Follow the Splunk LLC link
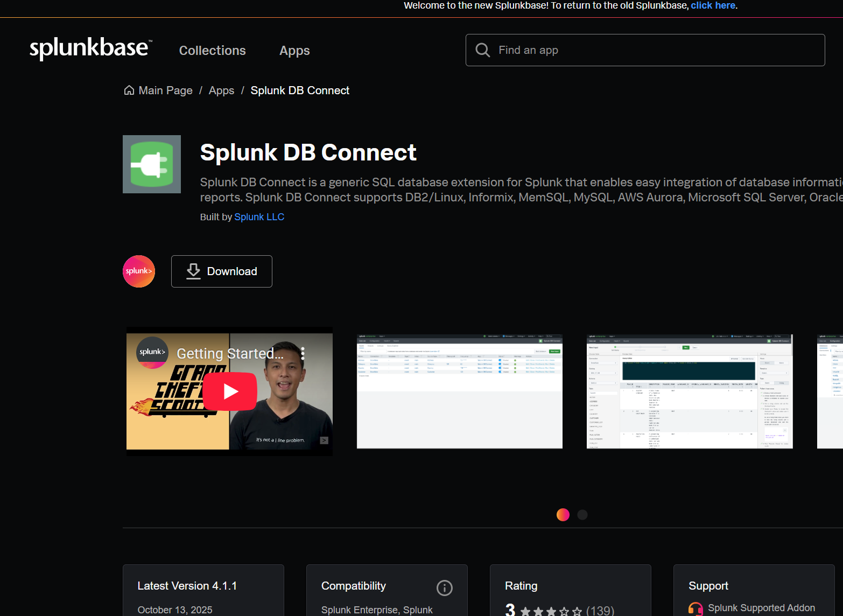The image size is (843, 616). point(259,217)
